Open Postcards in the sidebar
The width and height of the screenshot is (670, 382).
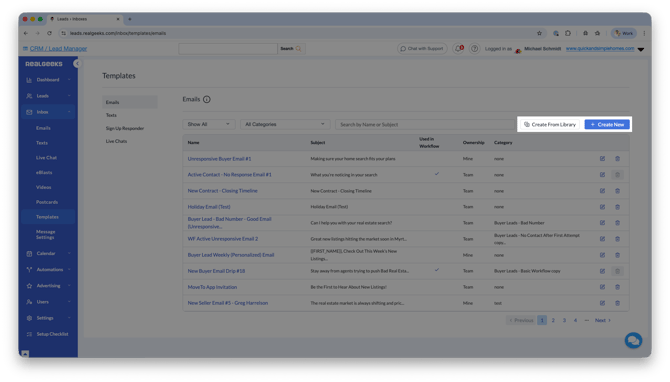(x=47, y=202)
